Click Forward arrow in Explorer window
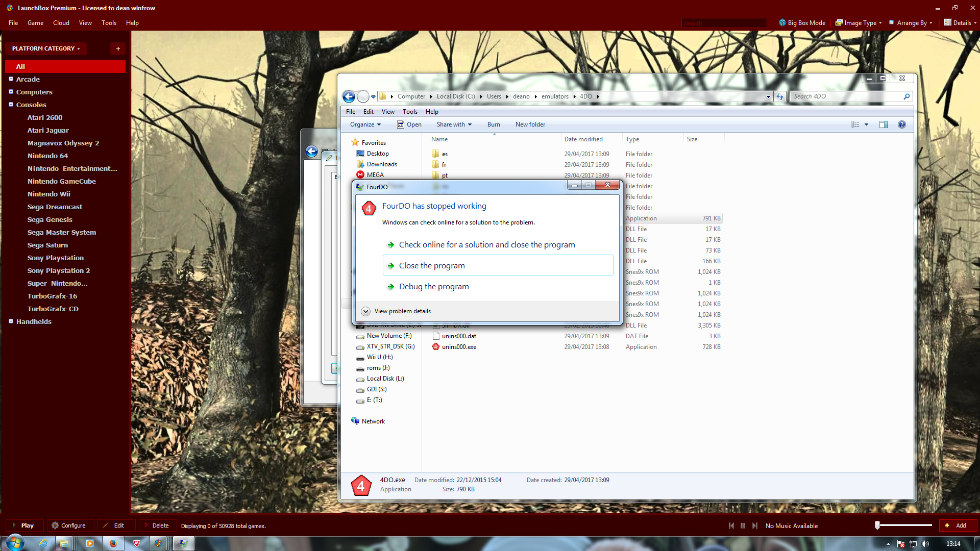The width and height of the screenshot is (980, 551). click(363, 96)
